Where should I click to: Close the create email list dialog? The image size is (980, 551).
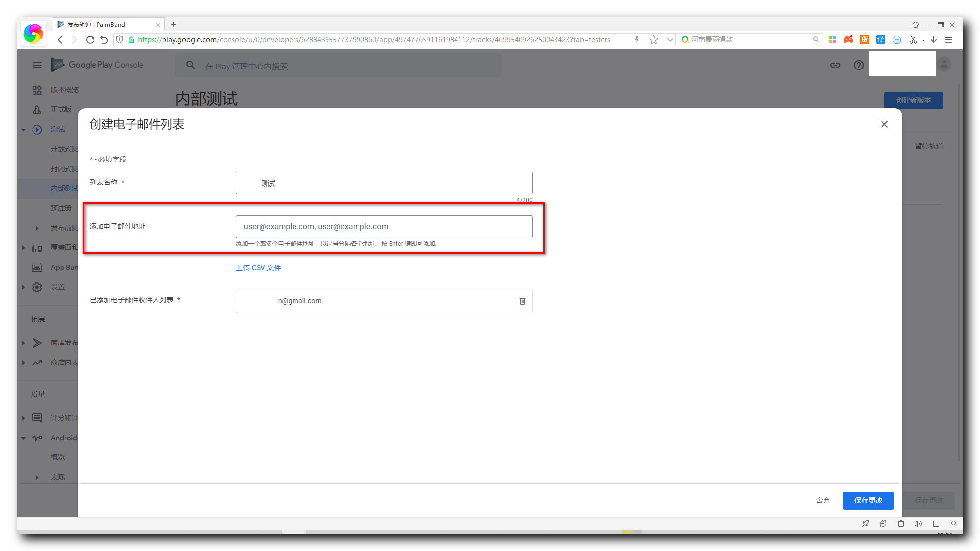tap(884, 124)
